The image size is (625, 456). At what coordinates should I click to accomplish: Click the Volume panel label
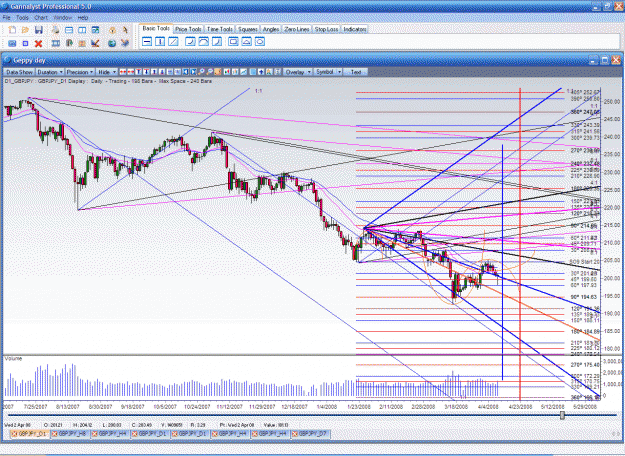coord(13,359)
